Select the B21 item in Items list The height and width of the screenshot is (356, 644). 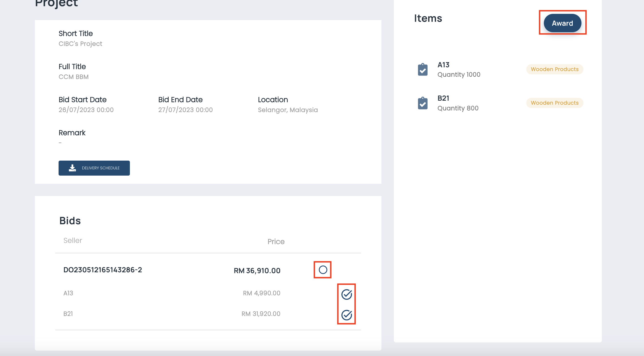tap(443, 98)
